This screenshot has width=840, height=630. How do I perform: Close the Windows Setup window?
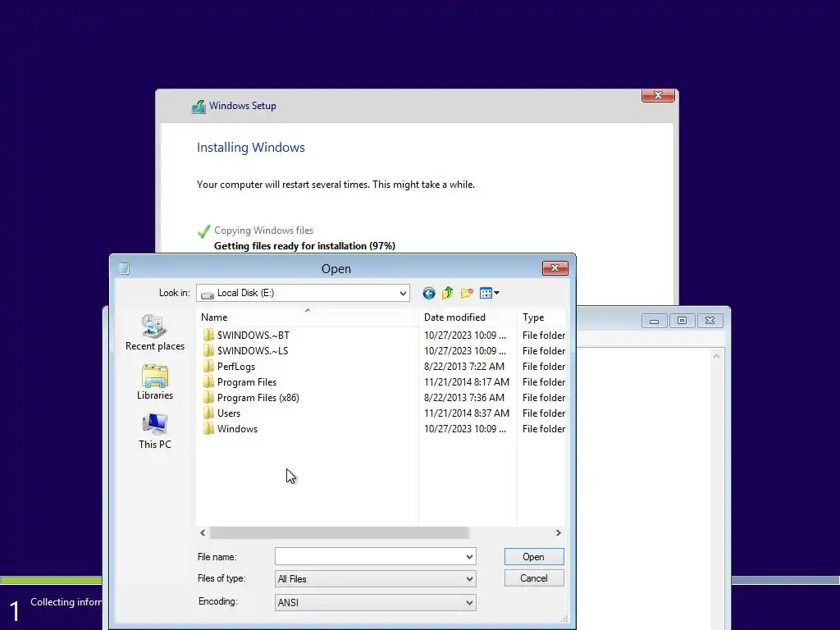658,95
